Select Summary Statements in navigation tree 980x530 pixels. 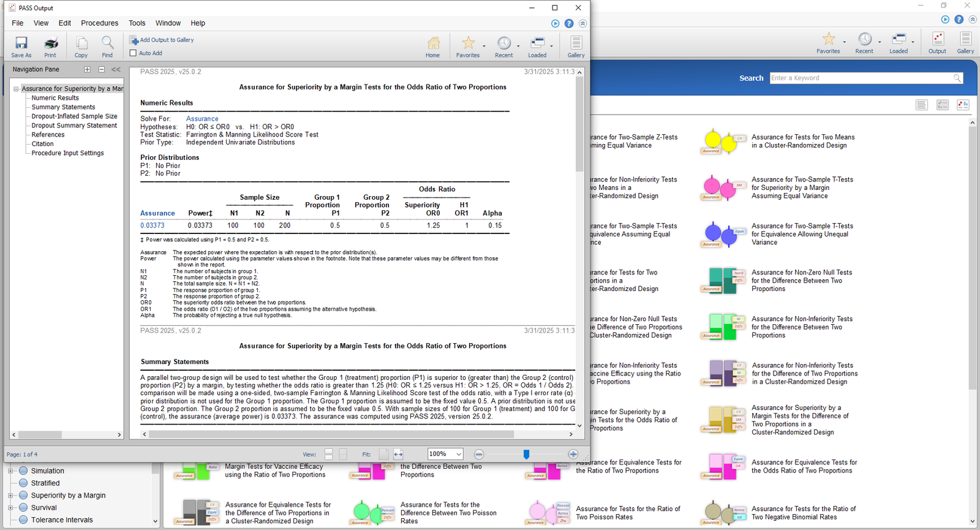click(x=63, y=107)
